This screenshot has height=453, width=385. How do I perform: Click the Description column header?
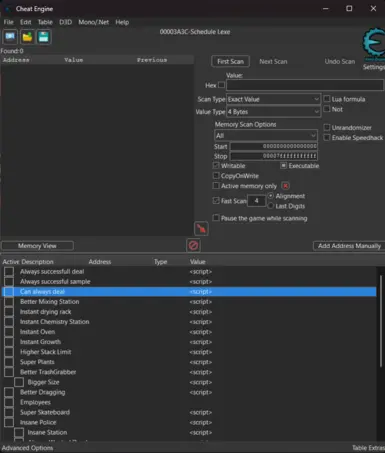(37, 262)
